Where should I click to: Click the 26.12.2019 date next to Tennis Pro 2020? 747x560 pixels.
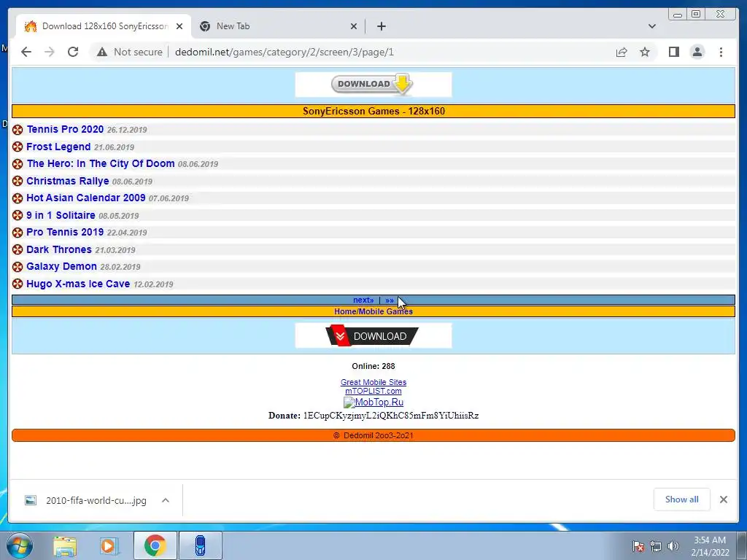127,130
